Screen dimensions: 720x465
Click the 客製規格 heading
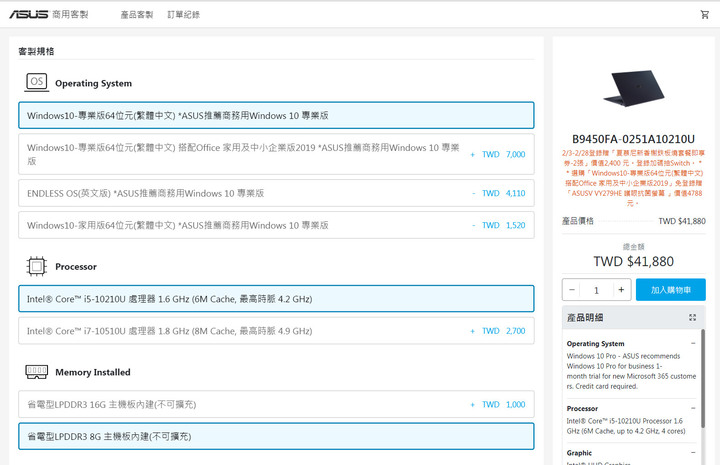pyautogui.click(x=36, y=51)
